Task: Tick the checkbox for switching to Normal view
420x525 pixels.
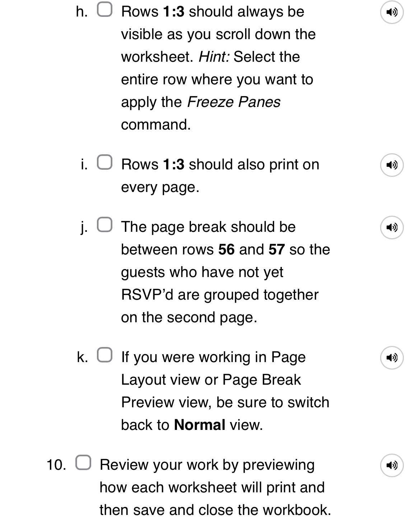Action: point(104,354)
